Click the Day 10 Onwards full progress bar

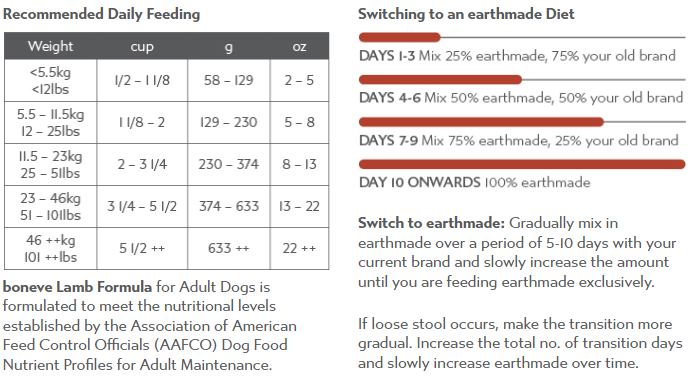click(x=522, y=164)
